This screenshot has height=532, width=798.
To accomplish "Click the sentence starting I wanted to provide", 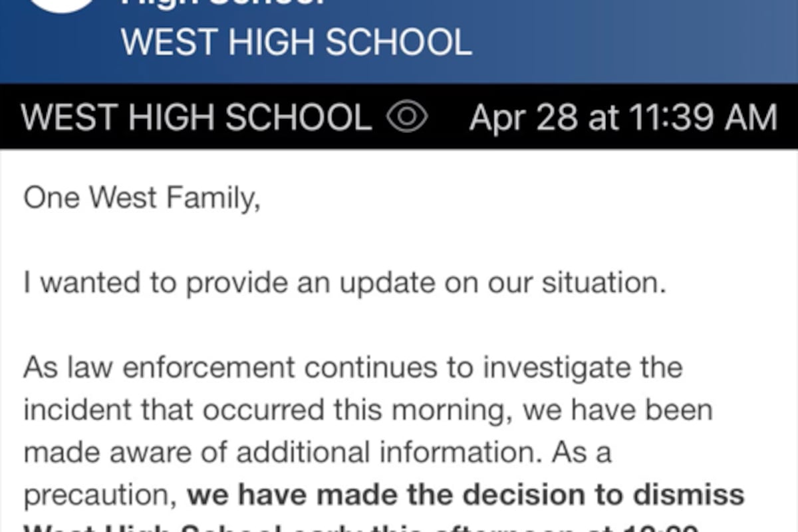I will (344, 283).
